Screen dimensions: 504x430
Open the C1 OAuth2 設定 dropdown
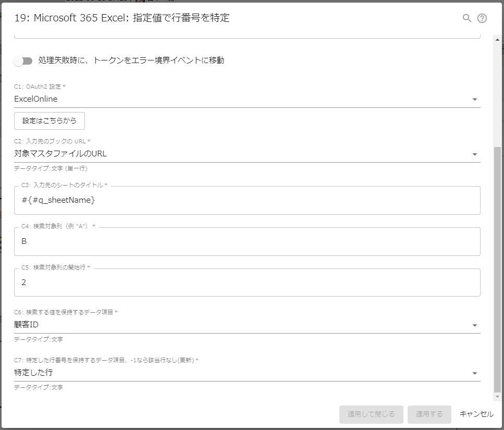pos(474,99)
